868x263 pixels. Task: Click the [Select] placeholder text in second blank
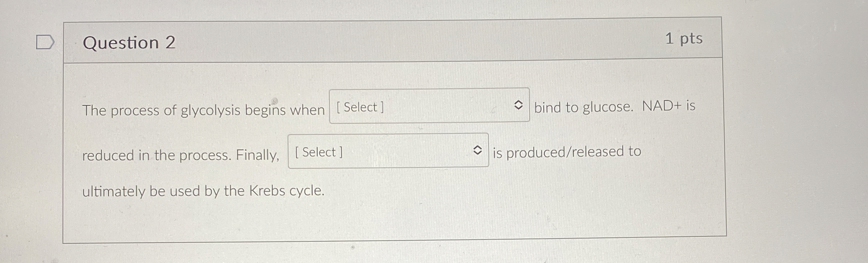pos(319,153)
